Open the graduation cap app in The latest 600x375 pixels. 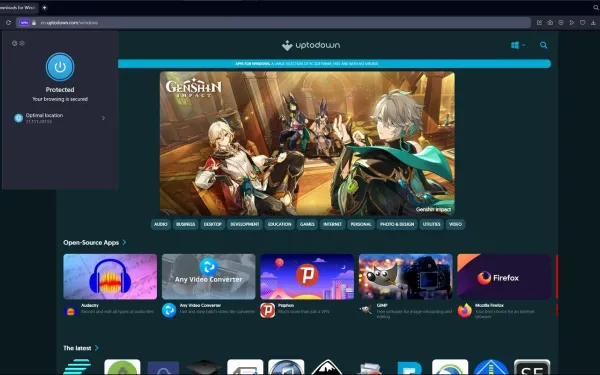tap(204, 367)
